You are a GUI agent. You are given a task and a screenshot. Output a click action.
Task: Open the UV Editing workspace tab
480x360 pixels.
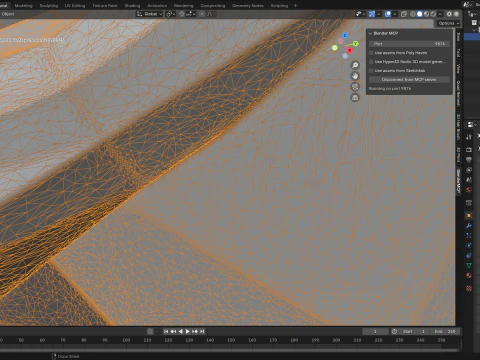[75, 6]
